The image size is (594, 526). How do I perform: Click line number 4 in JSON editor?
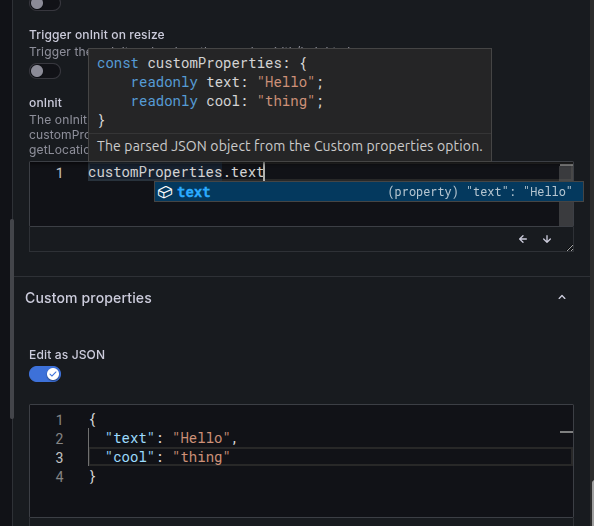(x=59, y=476)
